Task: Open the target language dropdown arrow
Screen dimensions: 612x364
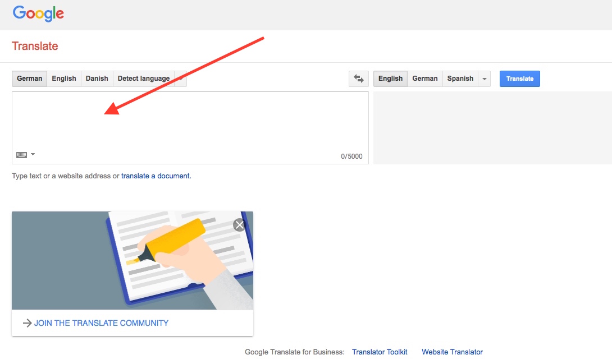Action: 485,79
